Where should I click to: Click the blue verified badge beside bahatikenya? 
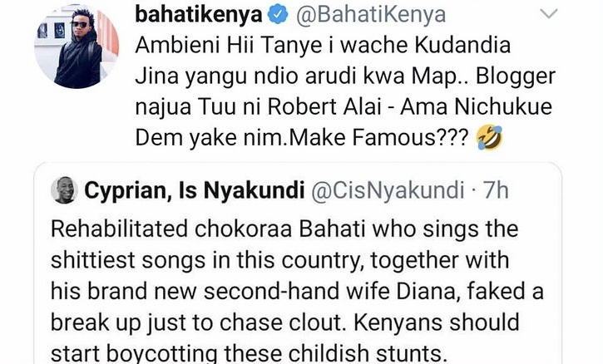coord(278,15)
